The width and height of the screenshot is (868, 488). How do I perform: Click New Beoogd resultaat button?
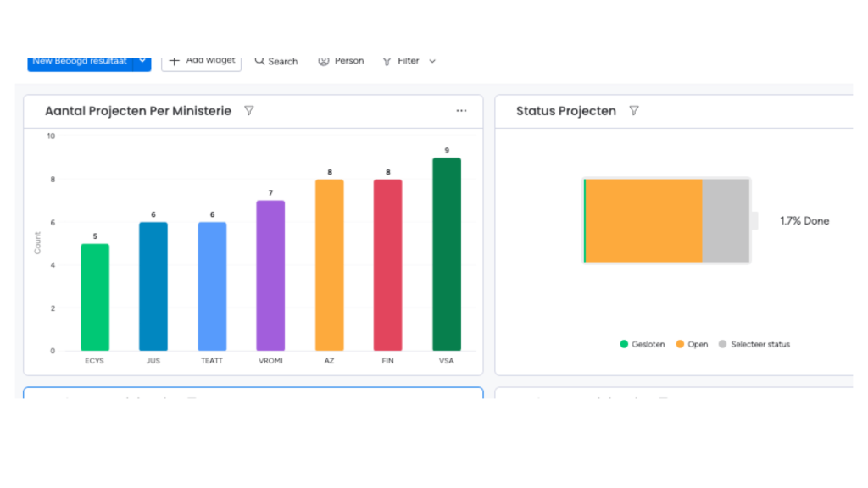81,62
